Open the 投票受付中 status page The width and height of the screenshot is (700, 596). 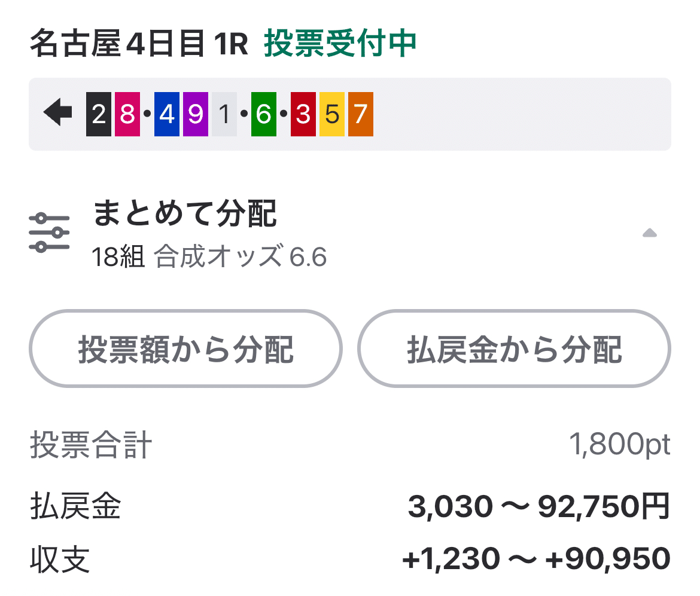click(338, 43)
